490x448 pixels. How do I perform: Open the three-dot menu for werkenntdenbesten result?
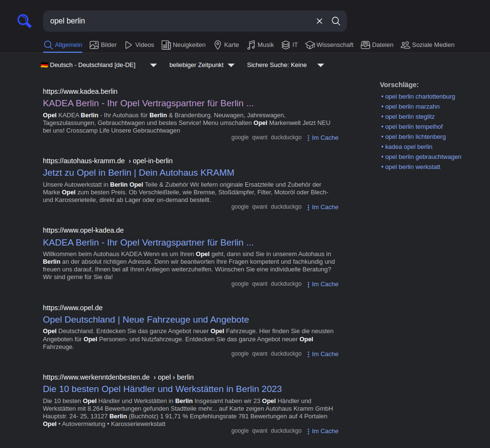308,431
